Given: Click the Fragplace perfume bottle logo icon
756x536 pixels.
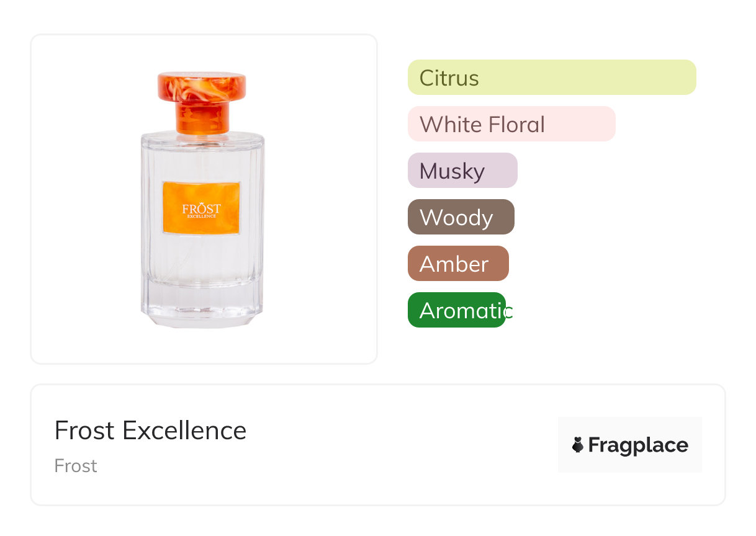Looking at the screenshot, I should click(x=578, y=445).
